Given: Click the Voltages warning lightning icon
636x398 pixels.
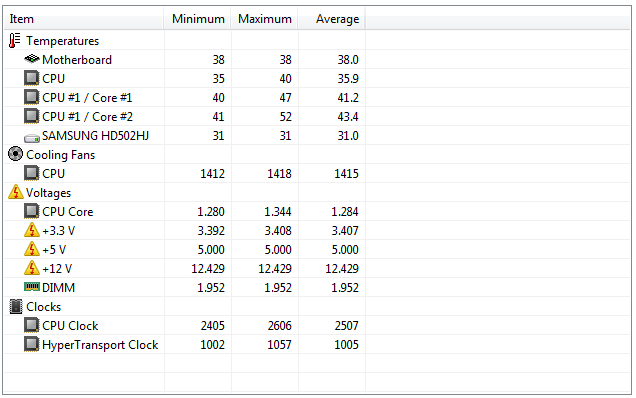Looking at the screenshot, I should click(16, 192).
